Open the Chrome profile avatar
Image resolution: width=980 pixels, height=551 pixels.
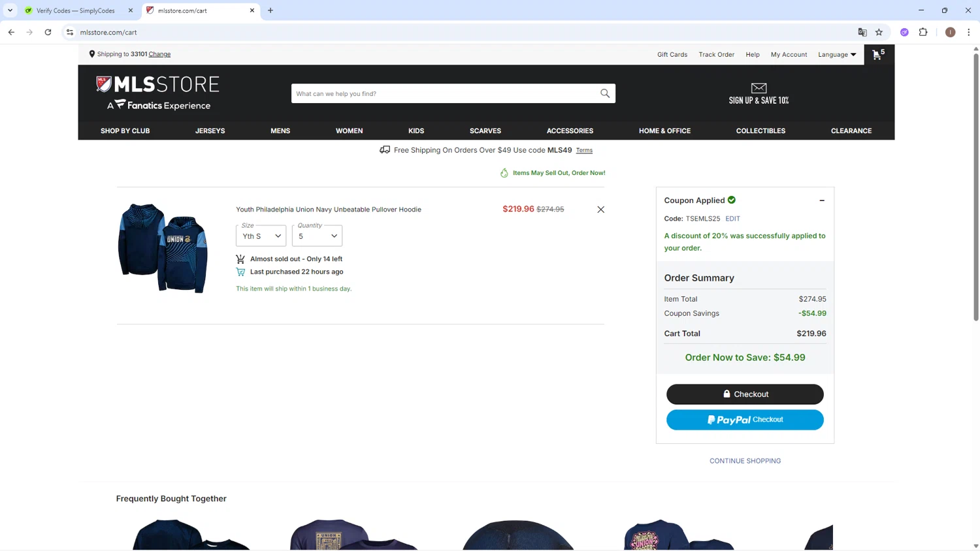pos(950,32)
